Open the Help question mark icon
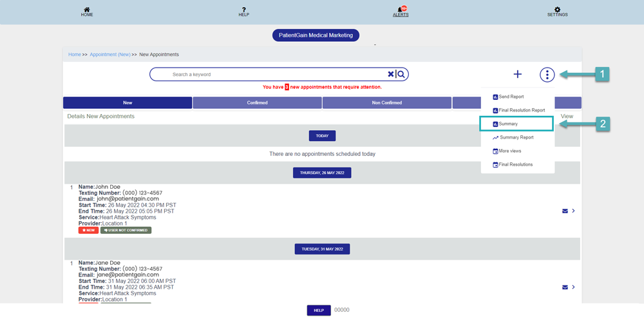This screenshot has width=644, height=317. pyautogui.click(x=244, y=10)
